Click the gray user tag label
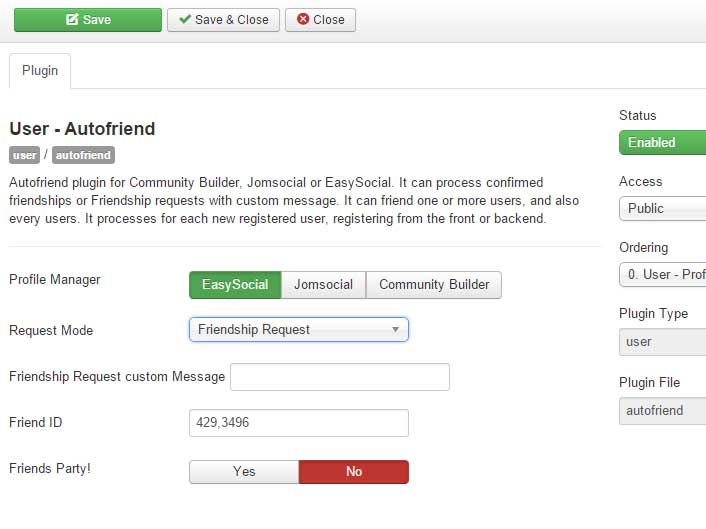The width and height of the screenshot is (706, 529). click(24, 155)
